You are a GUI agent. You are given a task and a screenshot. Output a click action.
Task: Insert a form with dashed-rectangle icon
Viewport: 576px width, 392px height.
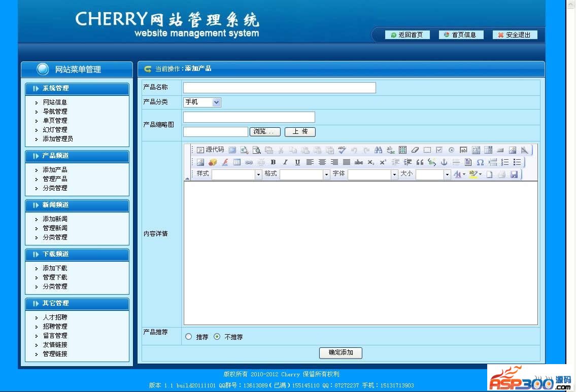click(x=427, y=150)
